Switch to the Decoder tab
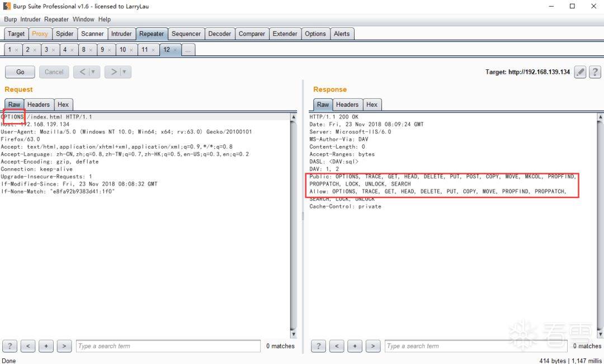The height and width of the screenshot is (364, 604). click(220, 34)
